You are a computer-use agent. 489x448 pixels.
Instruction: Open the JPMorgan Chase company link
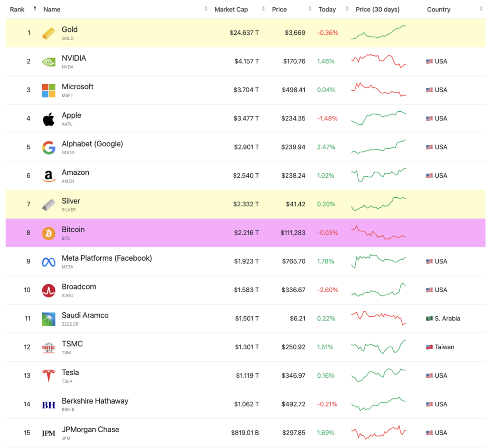[x=90, y=429]
